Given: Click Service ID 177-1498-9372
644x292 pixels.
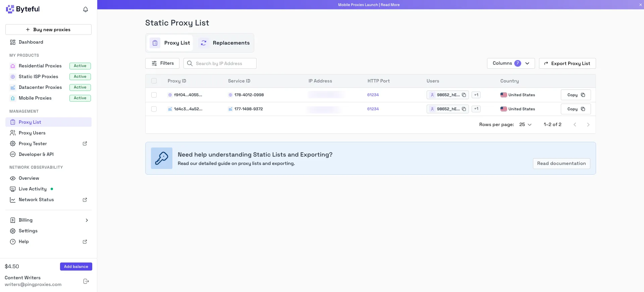Looking at the screenshot, I should 249,109.
